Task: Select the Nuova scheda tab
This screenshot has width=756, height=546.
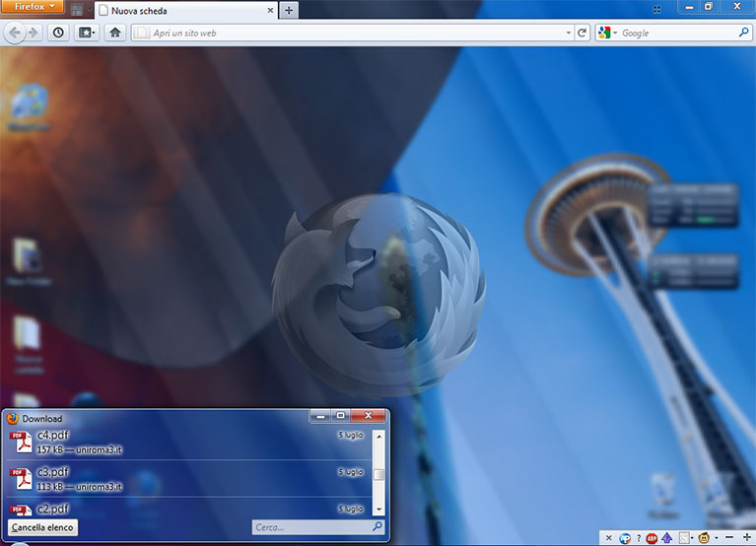Action: coord(186,11)
